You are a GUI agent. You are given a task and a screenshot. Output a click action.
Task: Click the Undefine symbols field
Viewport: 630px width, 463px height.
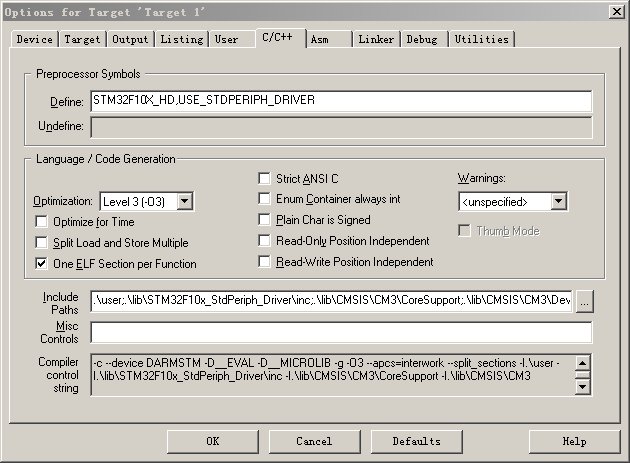[341, 127]
